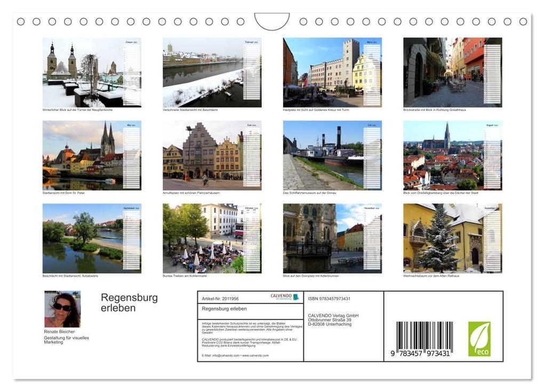Click the CALVENDO logo
544x392 pixels.
pyautogui.click(x=284, y=297)
